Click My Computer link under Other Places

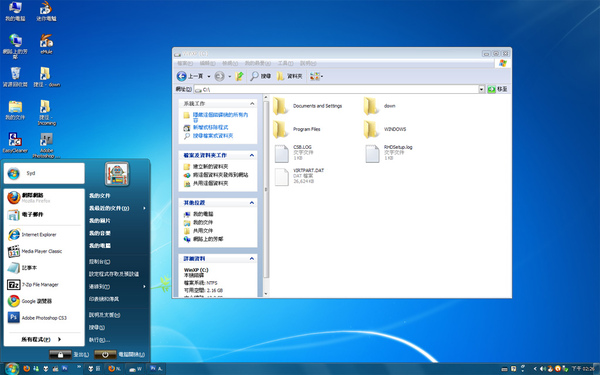click(203, 214)
